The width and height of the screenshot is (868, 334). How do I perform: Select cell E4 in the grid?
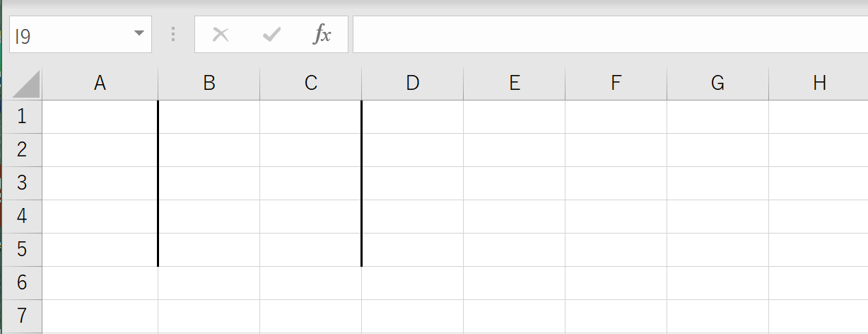click(x=515, y=217)
